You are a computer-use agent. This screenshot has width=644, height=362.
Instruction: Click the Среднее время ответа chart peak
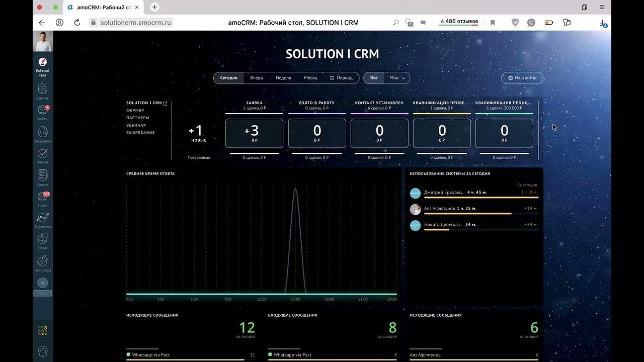click(x=295, y=190)
